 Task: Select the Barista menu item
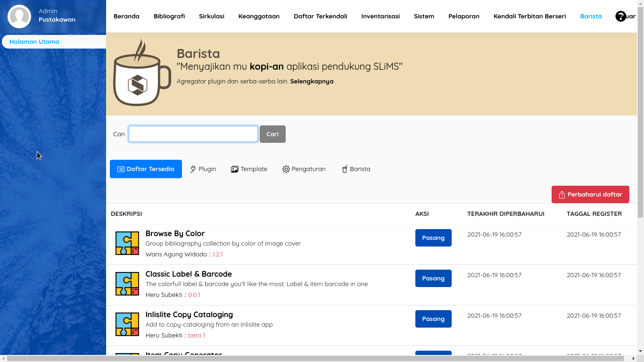click(x=591, y=16)
